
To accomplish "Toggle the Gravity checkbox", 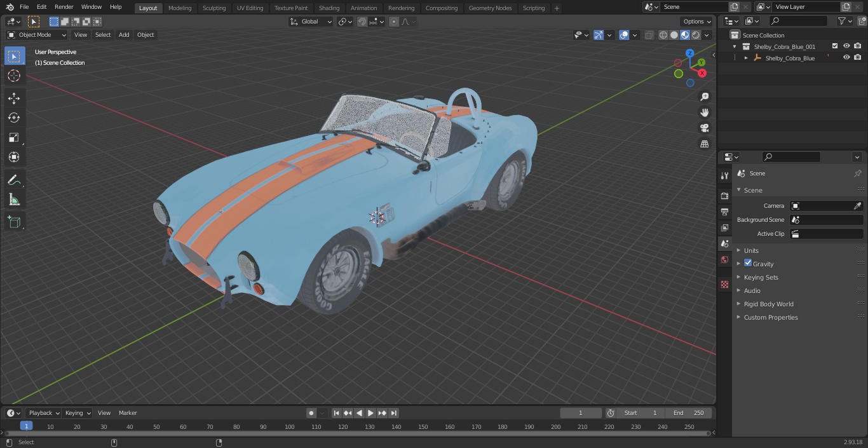I will 748,263.
